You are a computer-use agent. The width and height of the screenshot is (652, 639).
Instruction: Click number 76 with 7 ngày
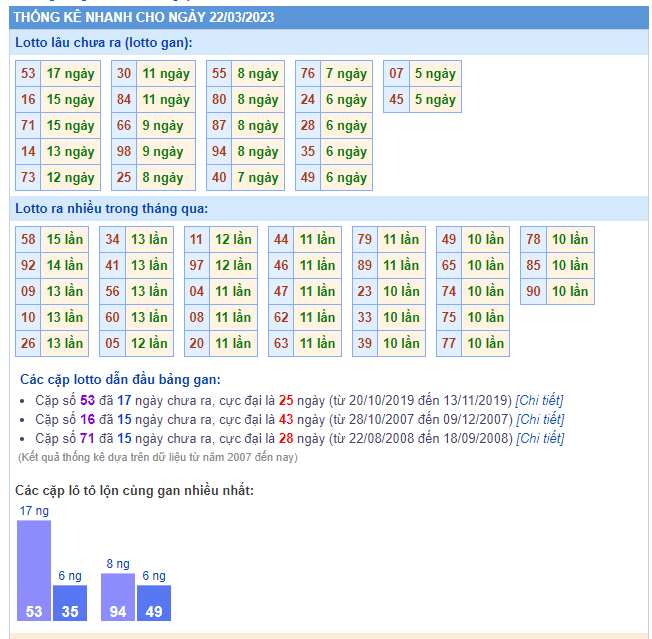tap(308, 74)
